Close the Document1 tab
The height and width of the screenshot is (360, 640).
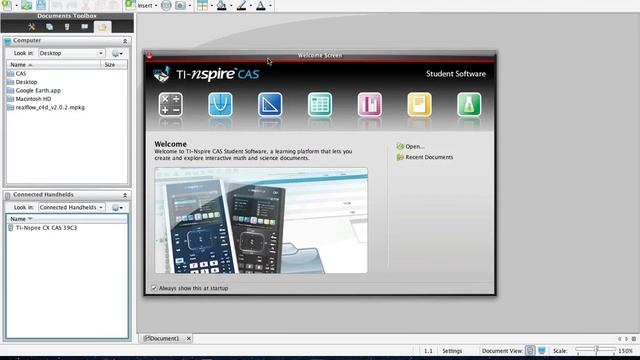click(189, 338)
